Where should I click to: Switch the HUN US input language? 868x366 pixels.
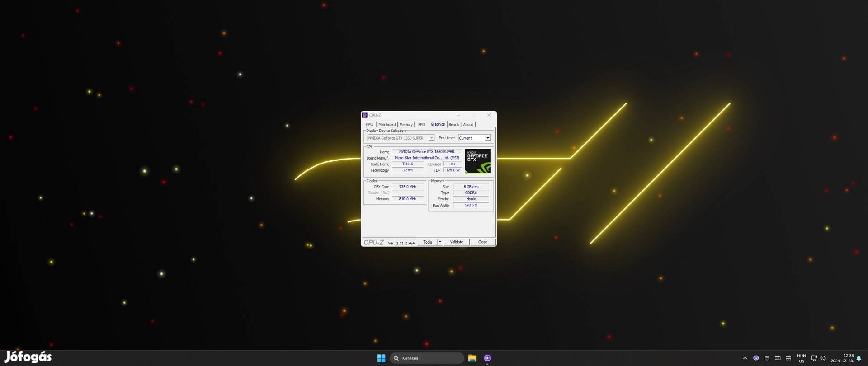point(802,358)
